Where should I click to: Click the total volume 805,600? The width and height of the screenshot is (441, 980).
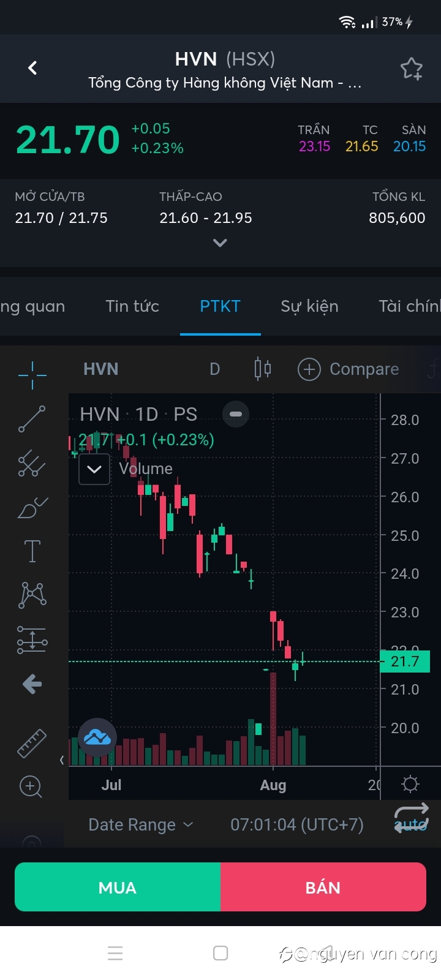397,218
